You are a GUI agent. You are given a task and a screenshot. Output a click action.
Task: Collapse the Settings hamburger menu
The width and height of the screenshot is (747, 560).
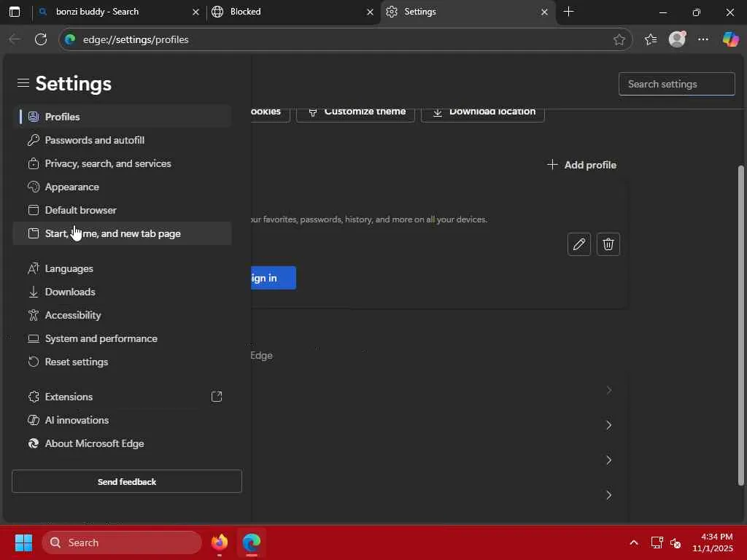[23, 83]
